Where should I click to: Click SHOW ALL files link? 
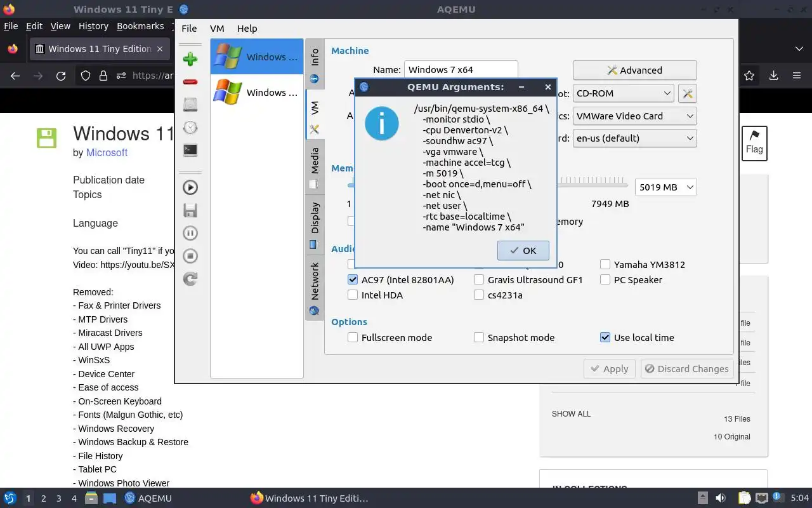point(571,414)
